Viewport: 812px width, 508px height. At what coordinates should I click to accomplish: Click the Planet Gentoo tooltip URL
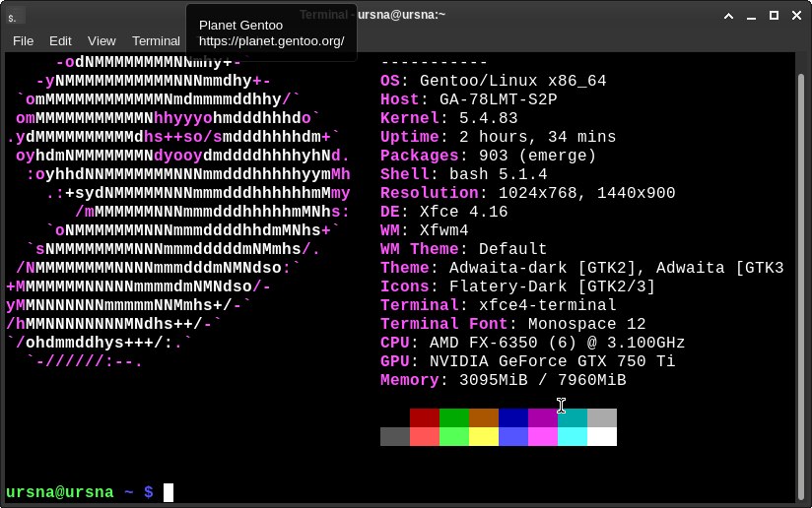271,41
